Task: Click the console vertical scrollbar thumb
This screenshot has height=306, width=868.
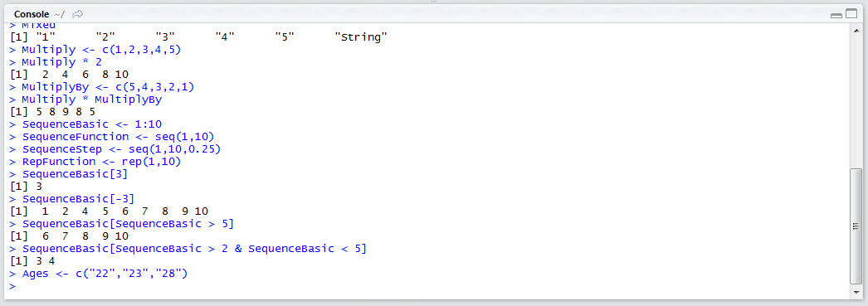Action: pos(856,226)
